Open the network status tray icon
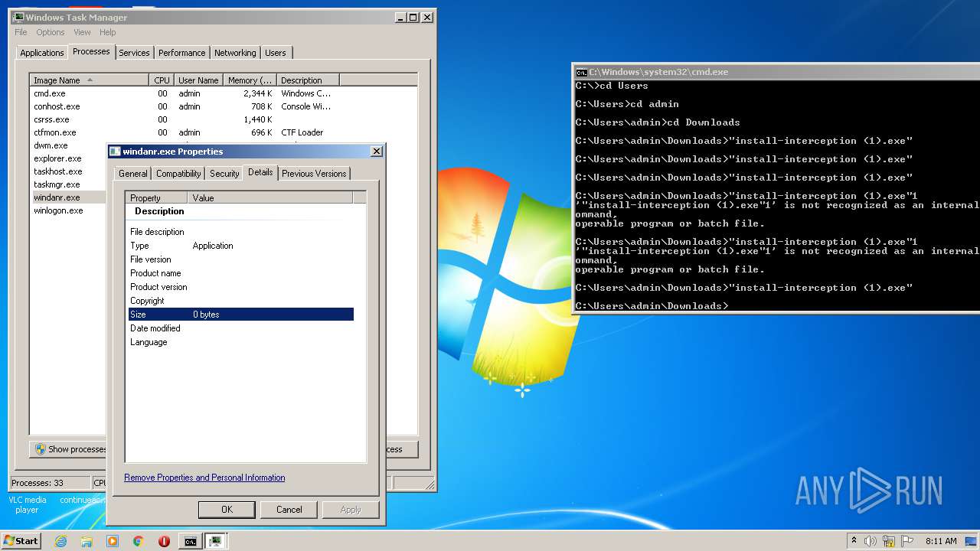Screen dimensions: 980x551 click(x=888, y=541)
